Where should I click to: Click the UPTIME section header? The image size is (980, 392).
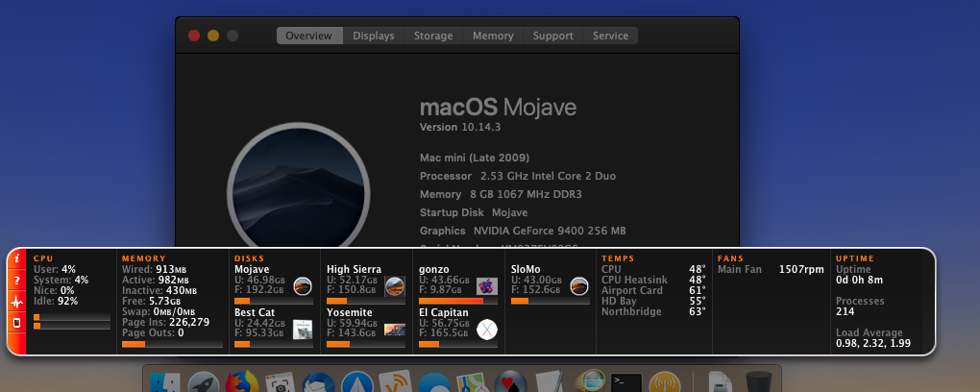[855, 258]
